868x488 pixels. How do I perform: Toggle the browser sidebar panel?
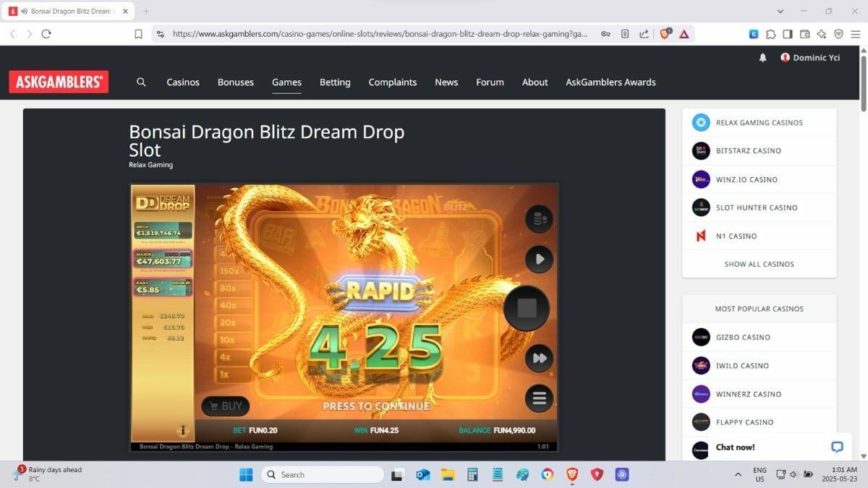pyautogui.click(x=788, y=34)
